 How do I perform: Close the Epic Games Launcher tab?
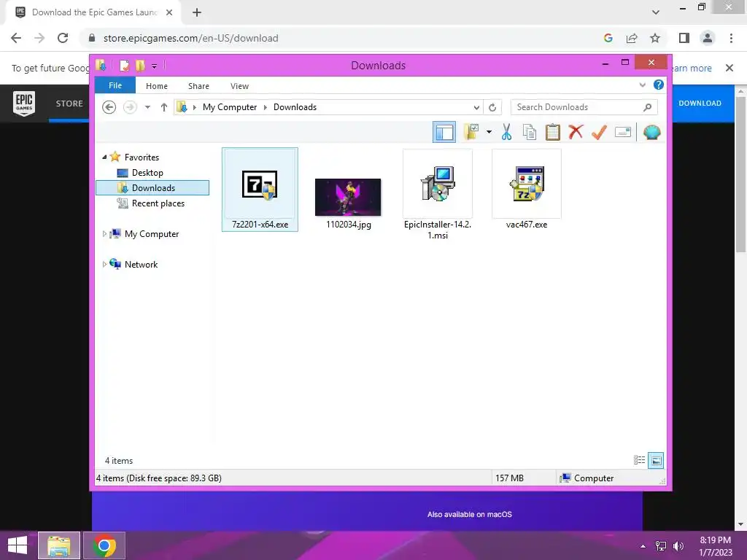click(x=169, y=12)
